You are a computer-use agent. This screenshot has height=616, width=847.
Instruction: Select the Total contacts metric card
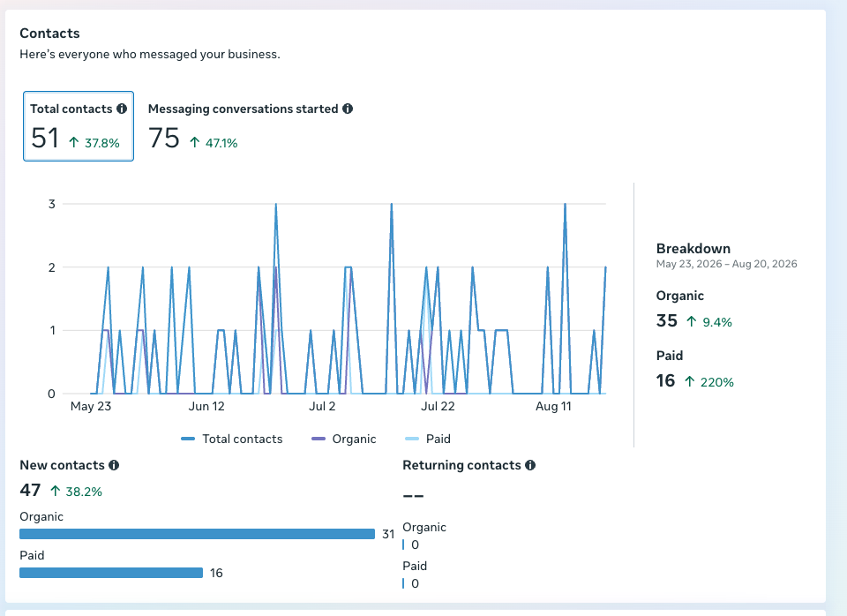click(x=79, y=126)
